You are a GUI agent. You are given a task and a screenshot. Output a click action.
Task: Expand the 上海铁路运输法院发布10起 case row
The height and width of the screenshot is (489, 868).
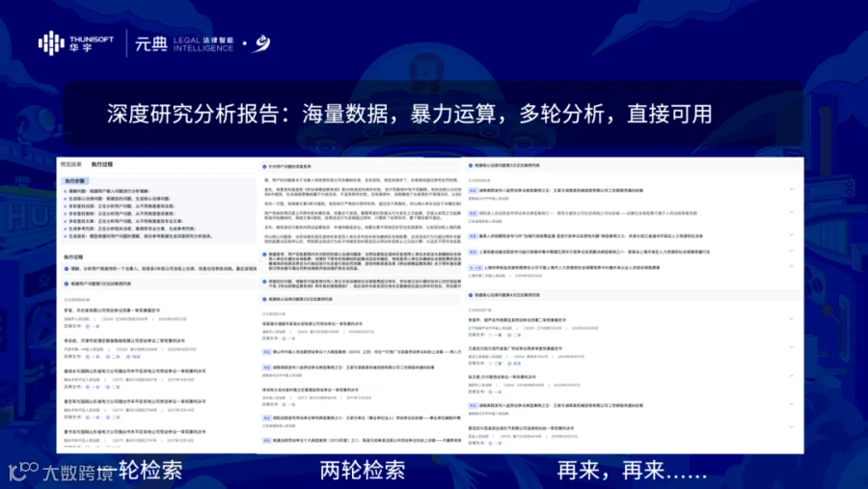click(792, 251)
